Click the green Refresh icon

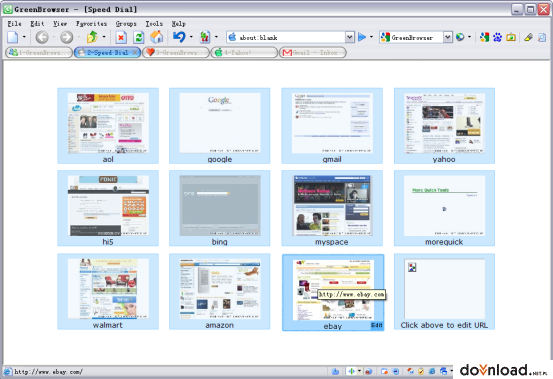(139, 37)
